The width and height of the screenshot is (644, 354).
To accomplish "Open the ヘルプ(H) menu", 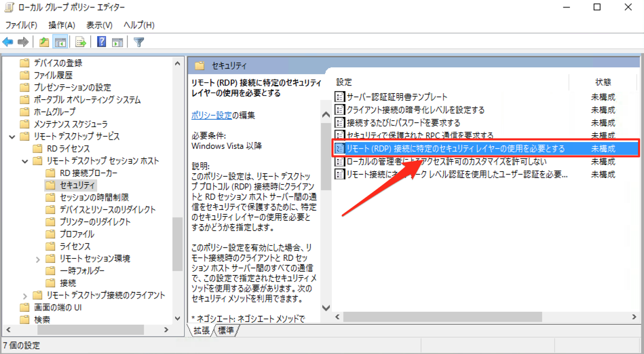I will (x=139, y=25).
